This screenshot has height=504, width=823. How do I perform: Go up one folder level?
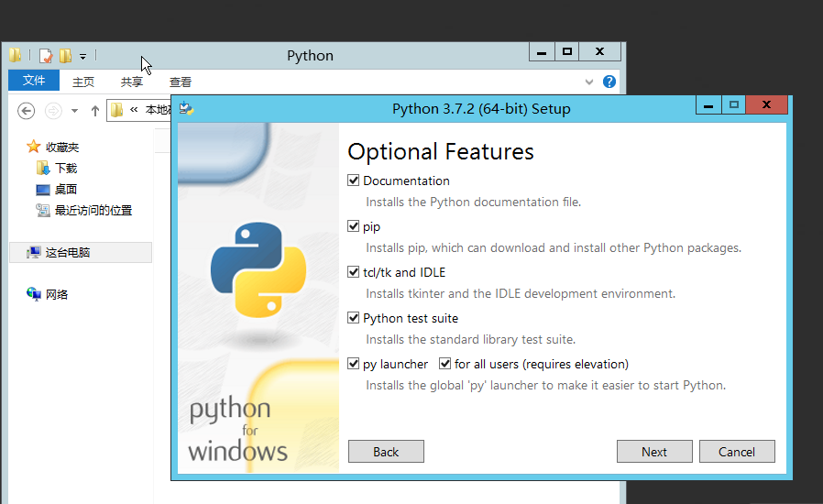pyautogui.click(x=95, y=111)
